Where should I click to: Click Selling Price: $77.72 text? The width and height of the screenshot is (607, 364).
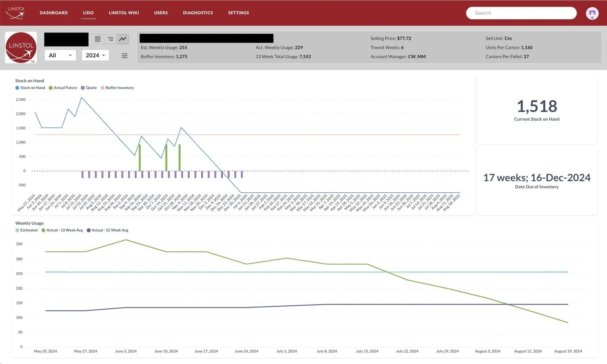point(391,38)
